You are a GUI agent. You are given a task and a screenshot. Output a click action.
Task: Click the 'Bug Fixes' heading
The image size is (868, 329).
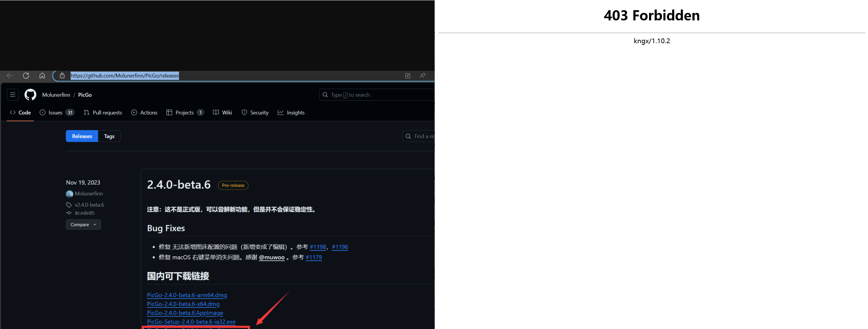(166, 228)
